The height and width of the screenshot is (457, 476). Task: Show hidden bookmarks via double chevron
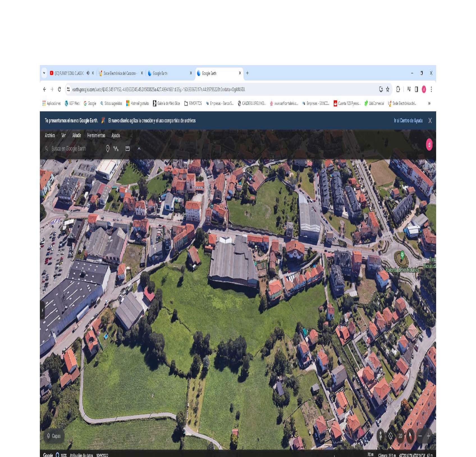tap(429, 104)
